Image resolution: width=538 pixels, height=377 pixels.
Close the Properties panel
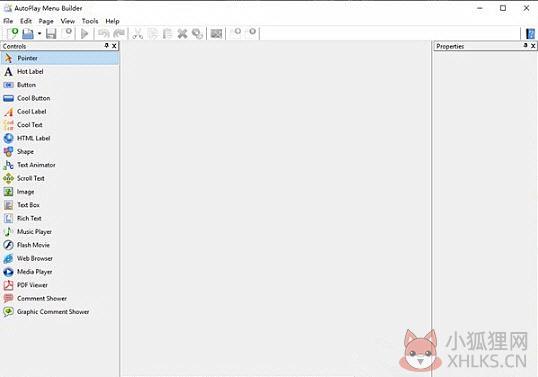click(533, 46)
